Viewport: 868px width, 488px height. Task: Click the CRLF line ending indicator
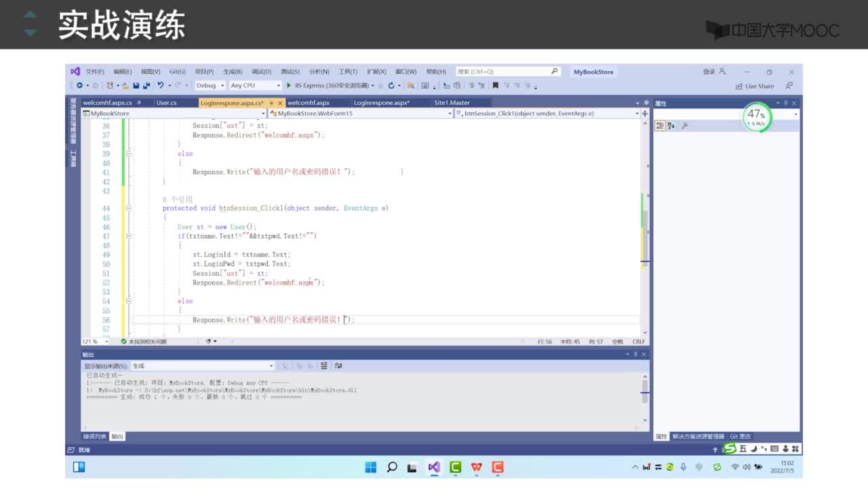pos(638,342)
